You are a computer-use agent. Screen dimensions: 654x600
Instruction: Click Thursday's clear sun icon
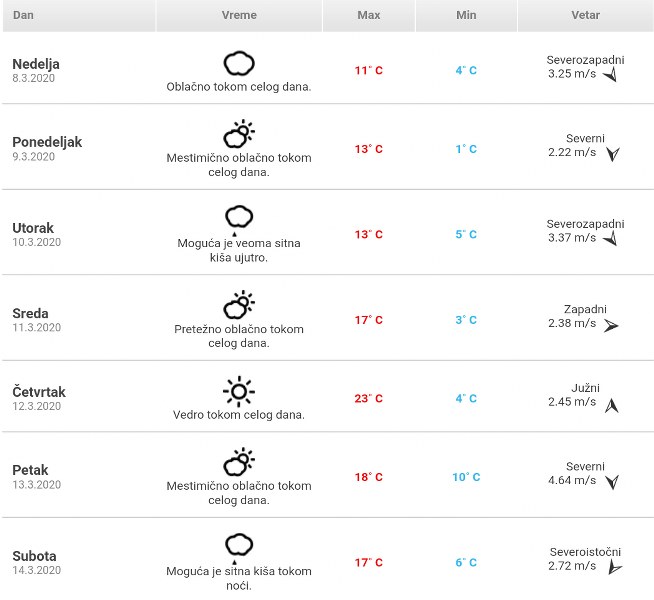pos(238,390)
